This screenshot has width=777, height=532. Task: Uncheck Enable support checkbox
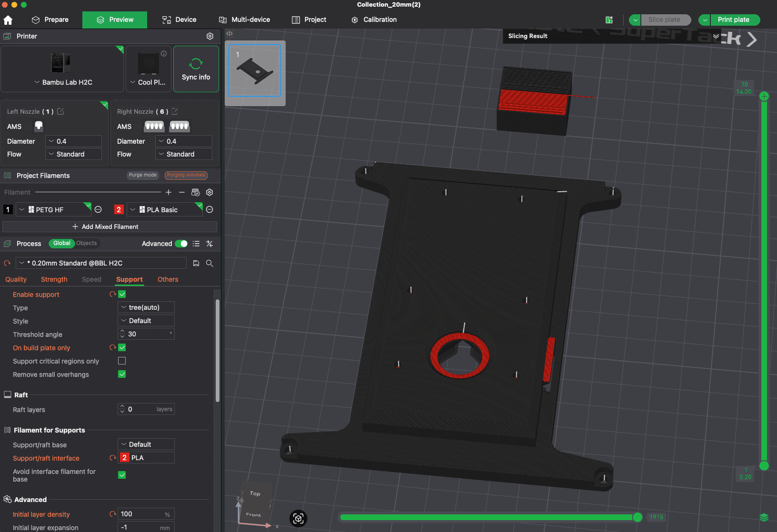tap(122, 295)
